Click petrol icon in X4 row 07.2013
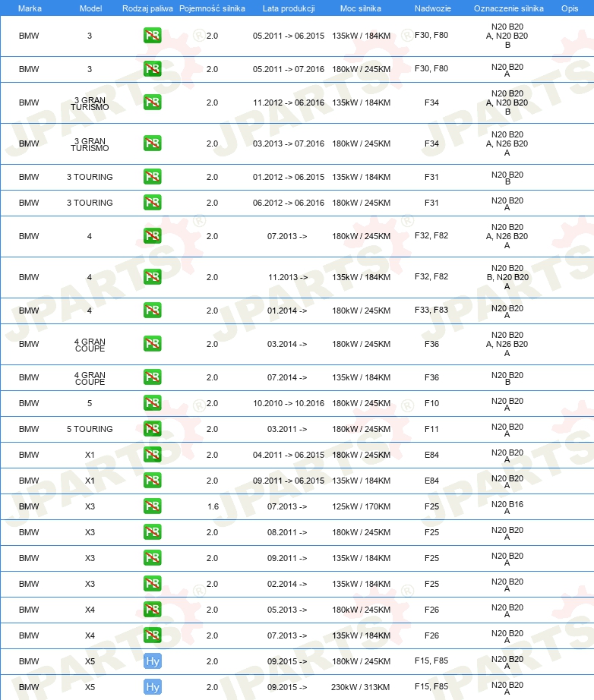The image size is (594, 700). pyautogui.click(x=152, y=635)
